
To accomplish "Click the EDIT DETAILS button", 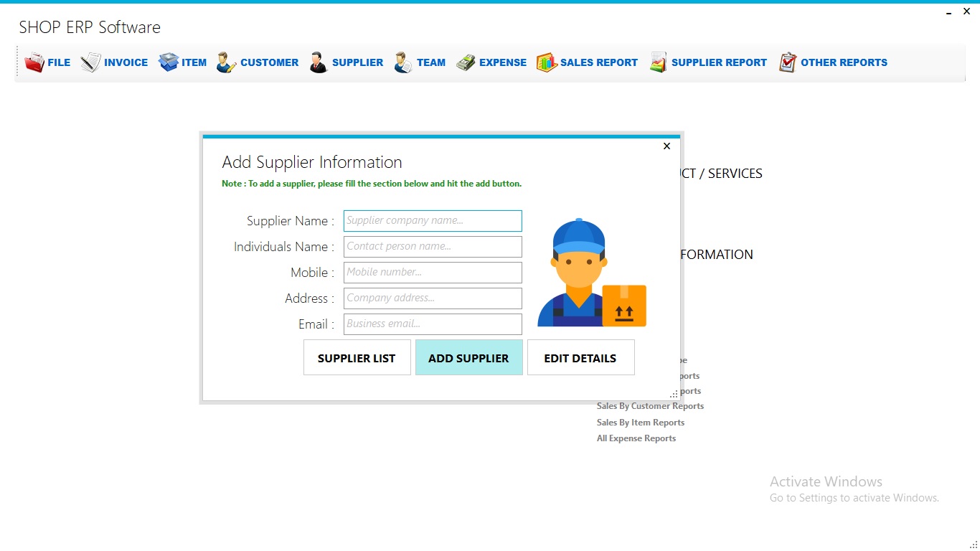I will click(x=580, y=357).
